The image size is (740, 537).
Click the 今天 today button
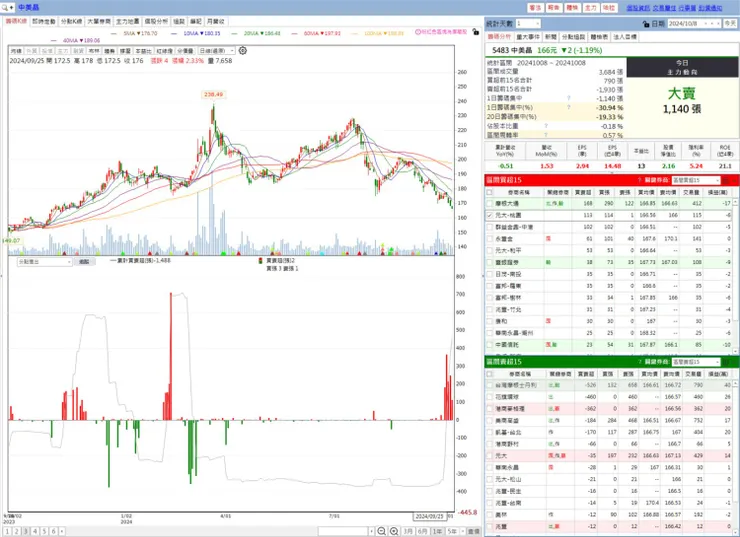[730, 24]
